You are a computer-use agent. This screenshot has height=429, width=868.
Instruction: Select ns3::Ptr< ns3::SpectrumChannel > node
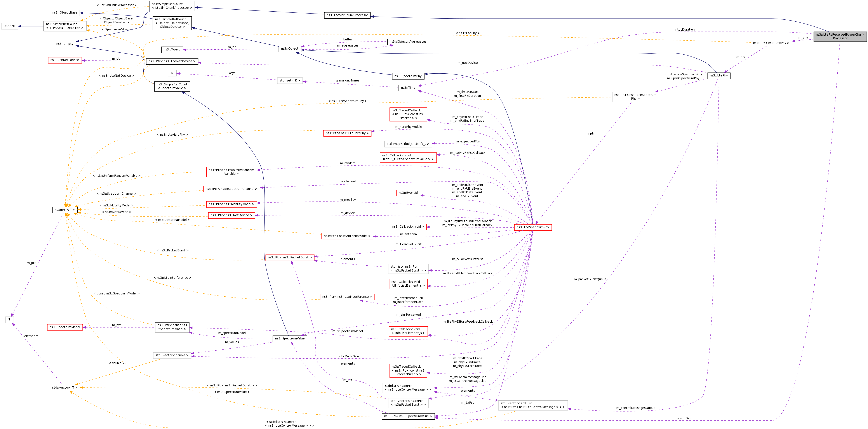pyautogui.click(x=231, y=189)
